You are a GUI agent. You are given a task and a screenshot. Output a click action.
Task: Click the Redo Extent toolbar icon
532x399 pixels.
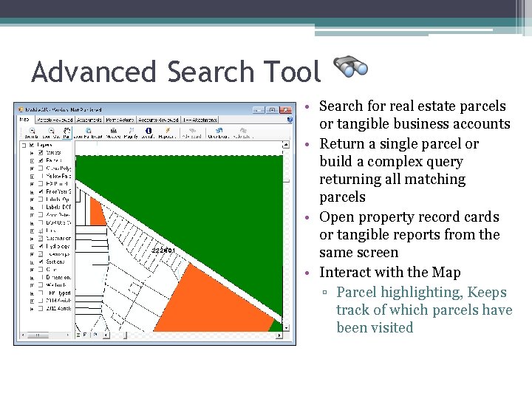tap(243, 131)
